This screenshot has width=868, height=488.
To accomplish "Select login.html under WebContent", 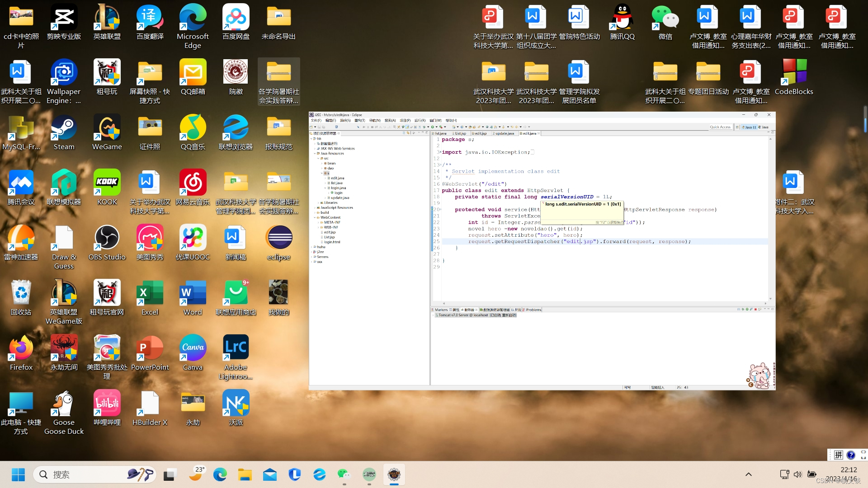I will [x=331, y=242].
